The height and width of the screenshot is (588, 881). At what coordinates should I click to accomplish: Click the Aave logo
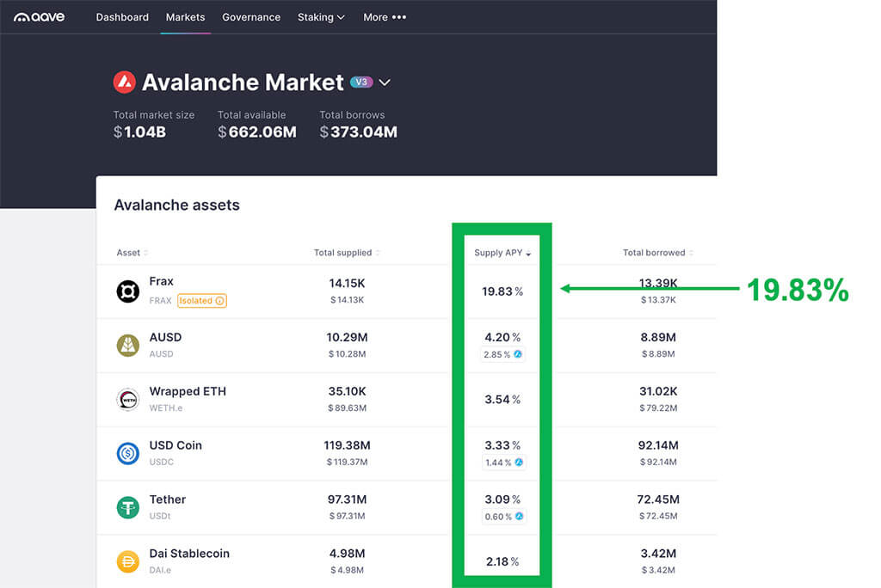[x=40, y=17]
